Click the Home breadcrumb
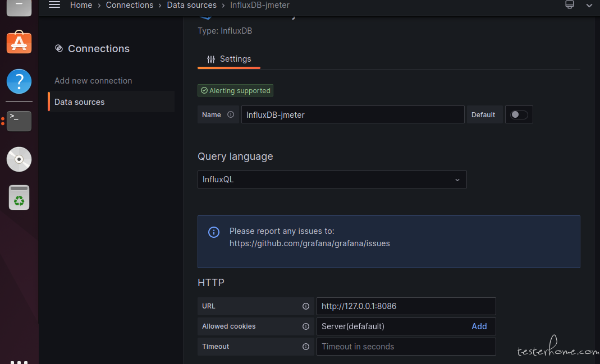Image resolution: width=600 pixels, height=364 pixels. pos(81,5)
